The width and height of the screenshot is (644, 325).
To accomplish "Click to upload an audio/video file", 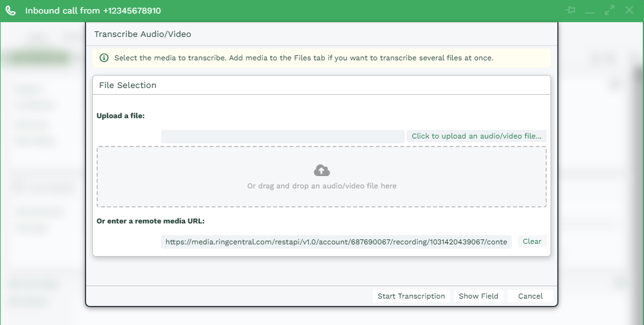I will pyautogui.click(x=476, y=137).
